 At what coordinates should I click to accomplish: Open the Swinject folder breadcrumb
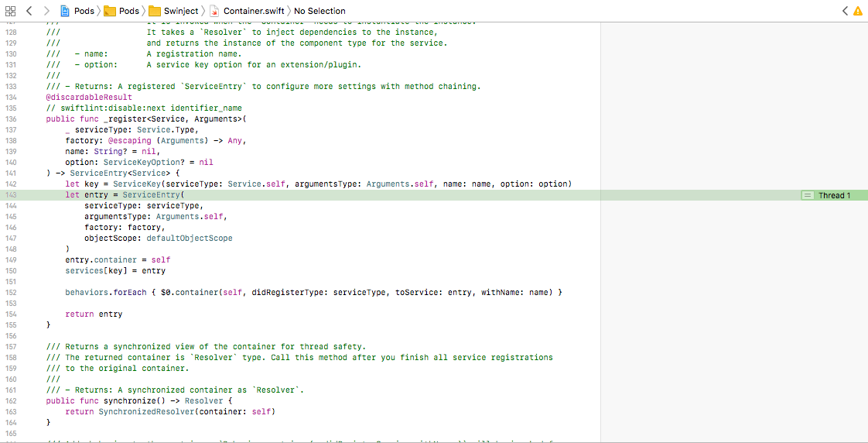181,11
